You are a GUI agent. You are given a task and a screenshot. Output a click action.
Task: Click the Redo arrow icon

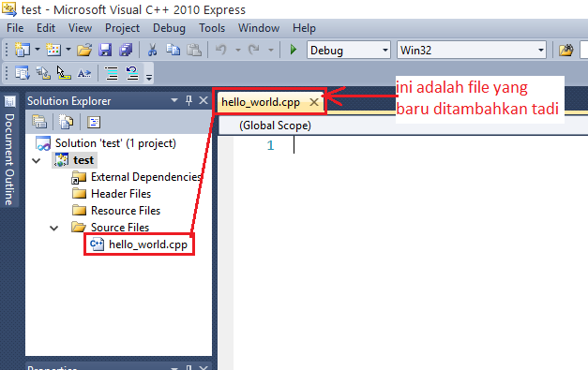(254, 50)
